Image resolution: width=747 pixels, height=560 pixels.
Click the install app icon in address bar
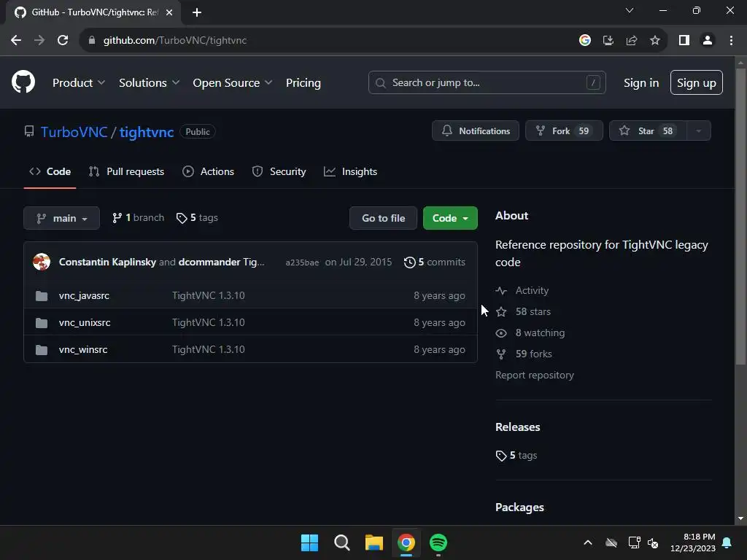click(608, 41)
